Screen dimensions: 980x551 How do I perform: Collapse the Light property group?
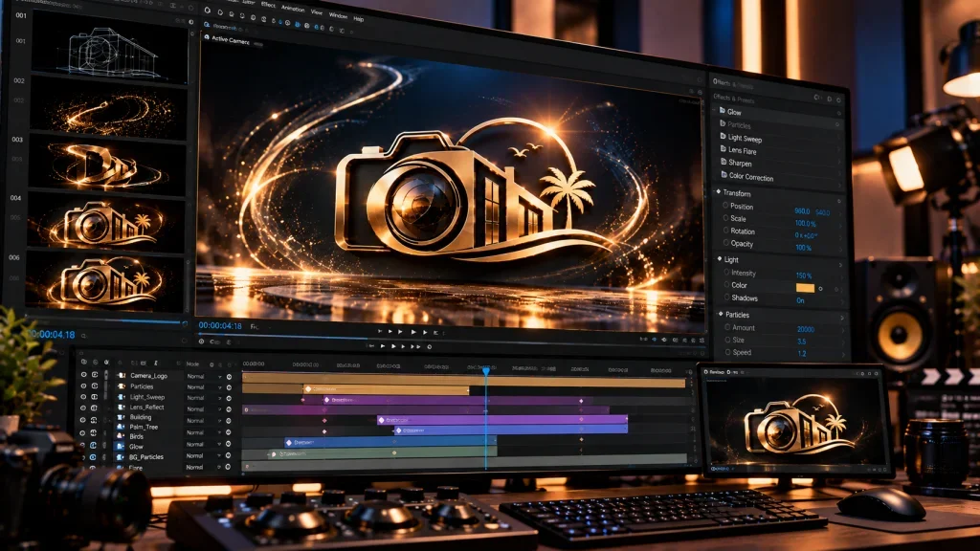[x=720, y=258]
